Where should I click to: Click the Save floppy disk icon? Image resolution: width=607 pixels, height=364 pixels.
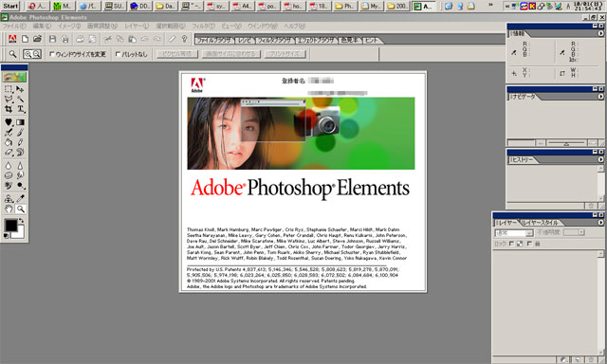(x=53, y=39)
